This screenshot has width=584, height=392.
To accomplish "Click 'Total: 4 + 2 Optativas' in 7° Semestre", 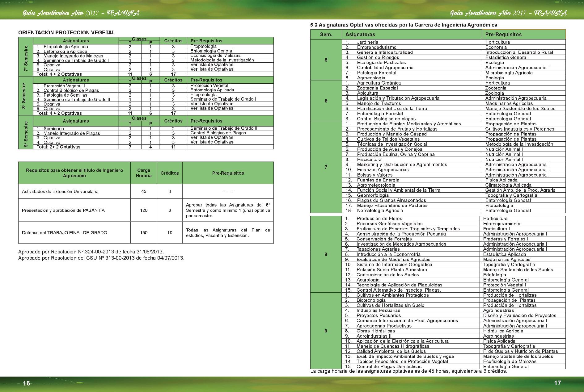I will point(59,74).
